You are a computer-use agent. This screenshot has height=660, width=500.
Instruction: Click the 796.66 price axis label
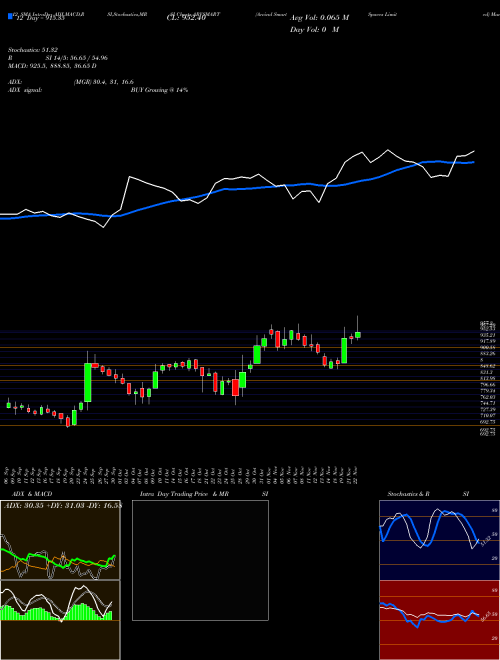(487, 385)
